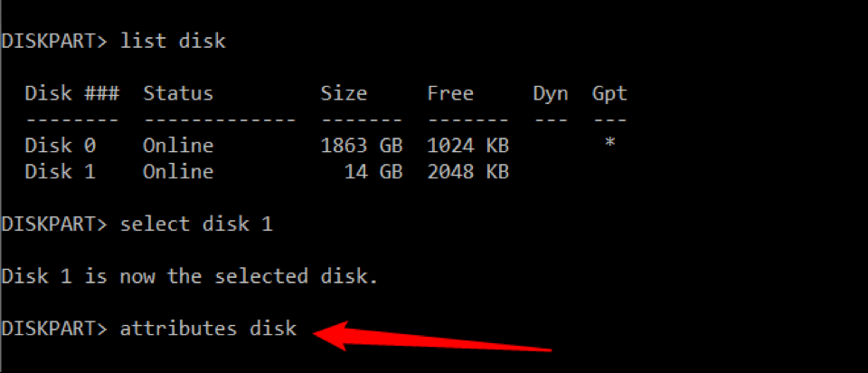This screenshot has width=868, height=373.
Task: Select the Online status of Disk 0
Action: [x=178, y=145]
